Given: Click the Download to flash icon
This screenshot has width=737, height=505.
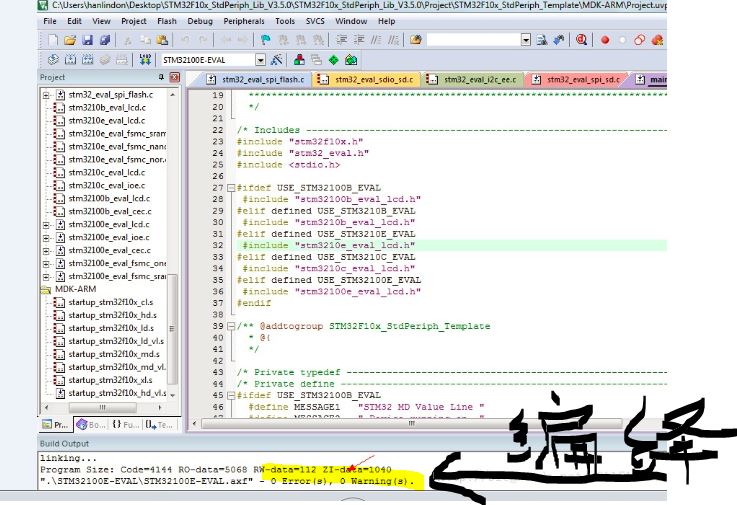Looking at the screenshot, I should coord(145,60).
